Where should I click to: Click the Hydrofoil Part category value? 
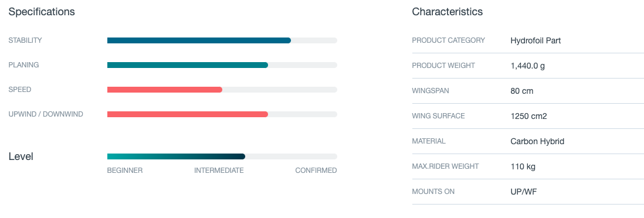pyautogui.click(x=535, y=40)
